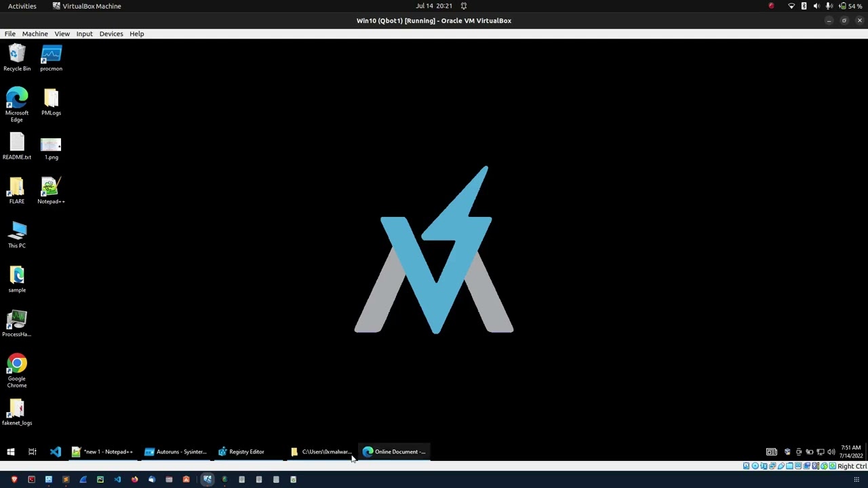Open the Recycle Bin desktop icon
The image size is (868, 488).
tap(17, 58)
